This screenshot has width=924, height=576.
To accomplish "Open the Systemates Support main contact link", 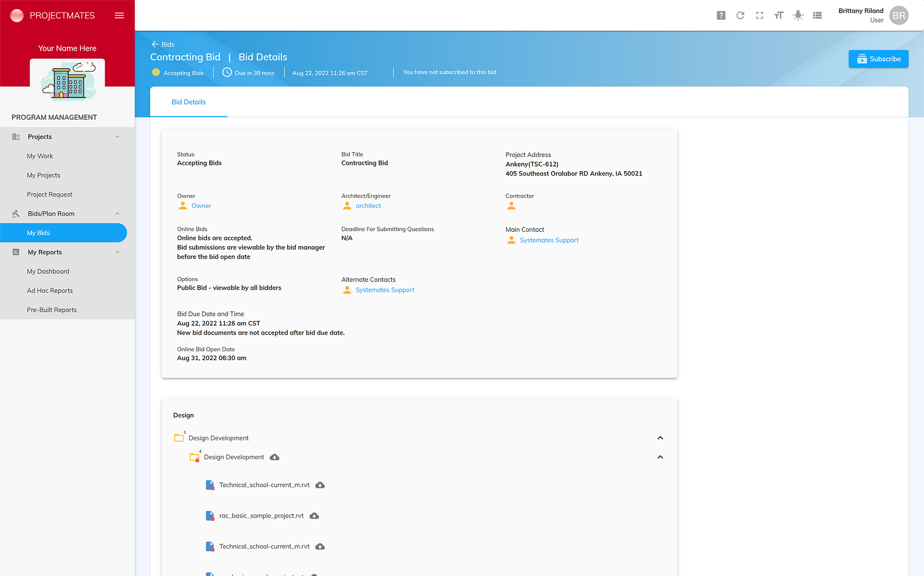I will pyautogui.click(x=549, y=240).
